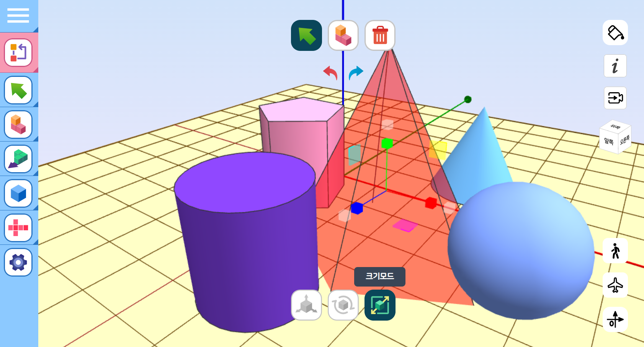Screen dimensions: 644x347
Task: Switch to airplane fly mode
Action: click(615, 285)
